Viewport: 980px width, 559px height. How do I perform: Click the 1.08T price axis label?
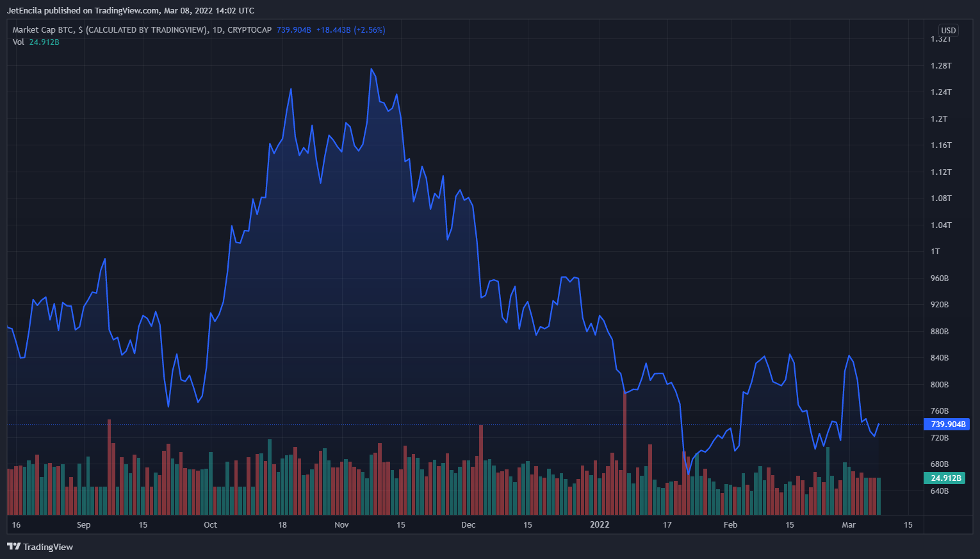(x=941, y=198)
